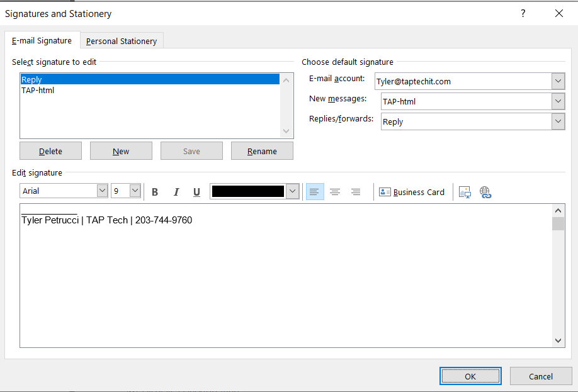
Task: Align signature text right
Action: (356, 192)
